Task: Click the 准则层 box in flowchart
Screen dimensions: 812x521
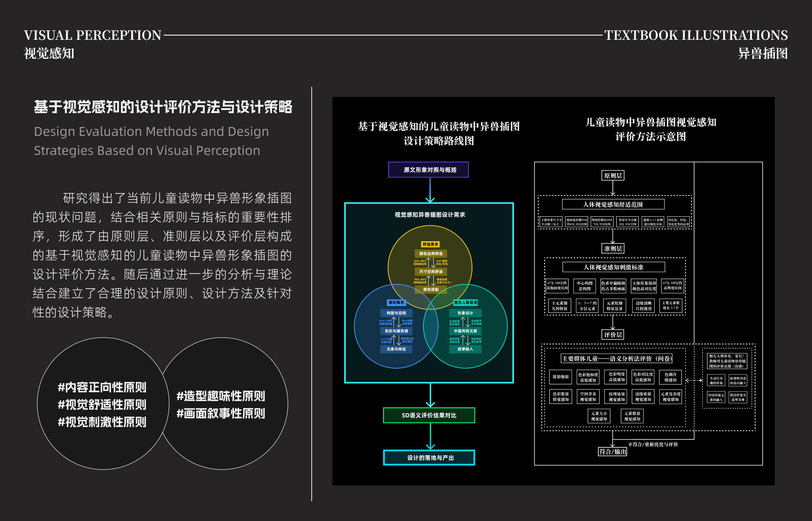Action: tap(613, 248)
